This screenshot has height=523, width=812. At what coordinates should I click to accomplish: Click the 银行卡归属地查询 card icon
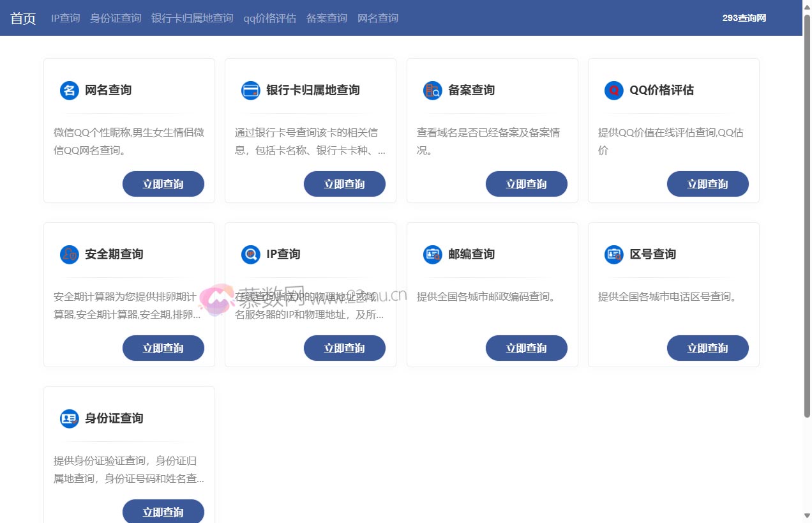tap(250, 91)
